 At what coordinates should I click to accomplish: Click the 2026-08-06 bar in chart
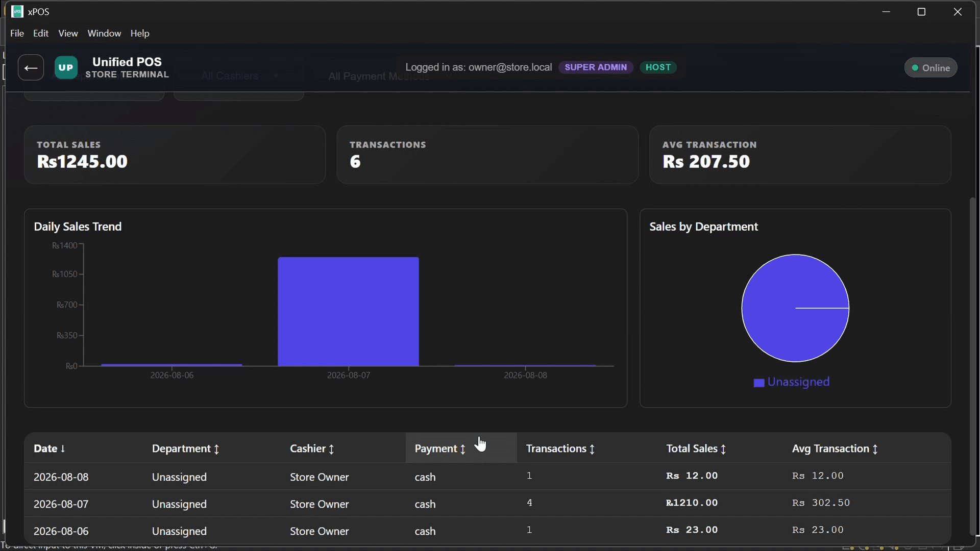click(x=171, y=365)
